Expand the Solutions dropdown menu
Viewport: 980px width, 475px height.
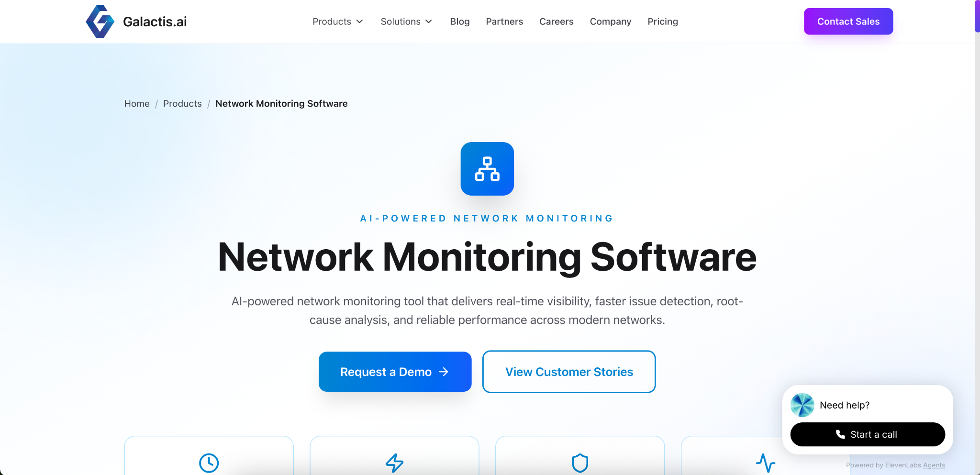406,22
